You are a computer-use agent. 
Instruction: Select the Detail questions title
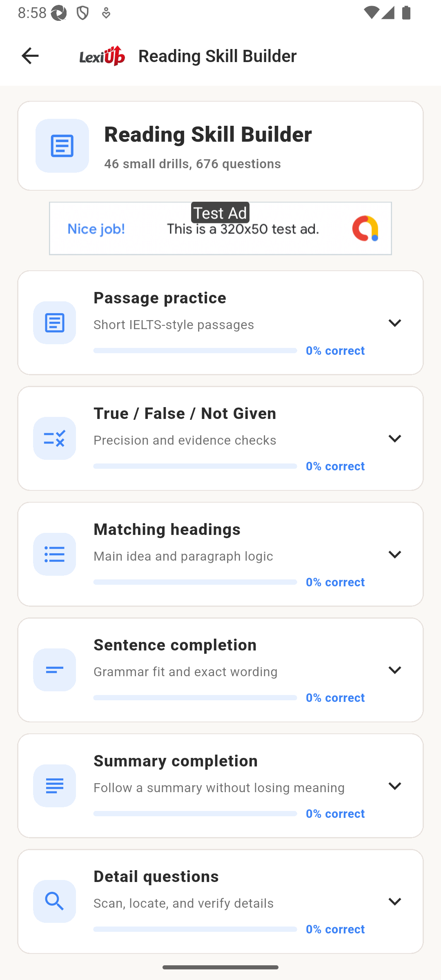point(156,876)
